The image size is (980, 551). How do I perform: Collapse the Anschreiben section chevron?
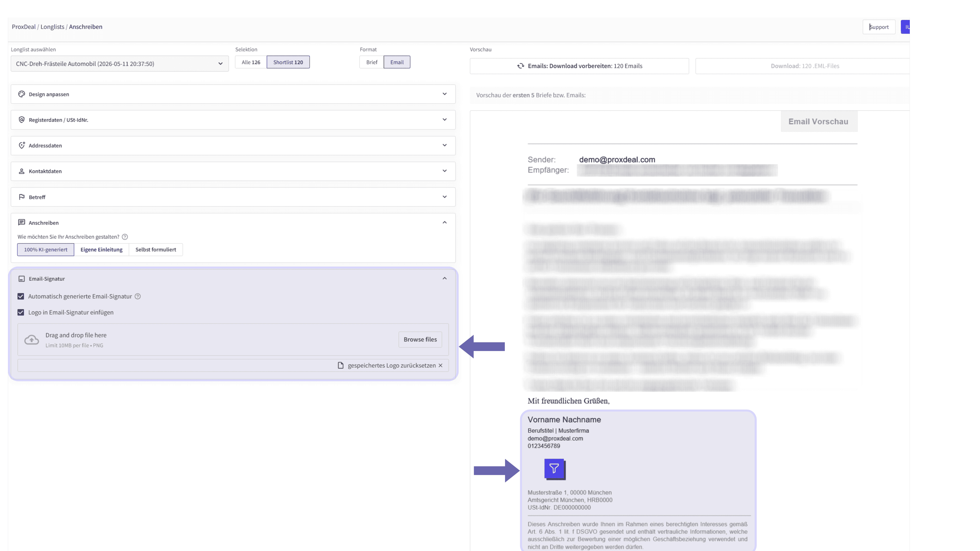point(444,222)
